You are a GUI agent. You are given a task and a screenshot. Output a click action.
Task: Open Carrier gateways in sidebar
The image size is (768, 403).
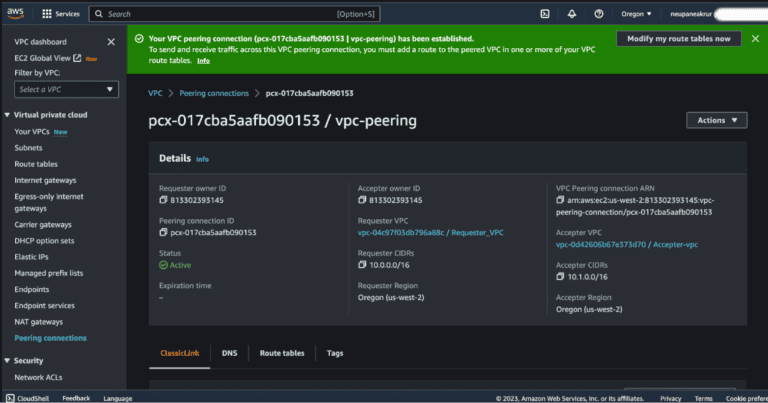pos(43,225)
